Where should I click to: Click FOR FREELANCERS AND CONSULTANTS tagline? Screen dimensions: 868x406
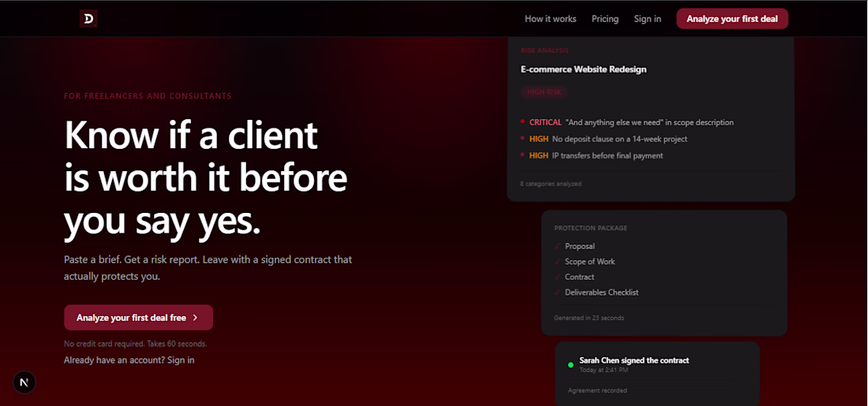coord(148,96)
